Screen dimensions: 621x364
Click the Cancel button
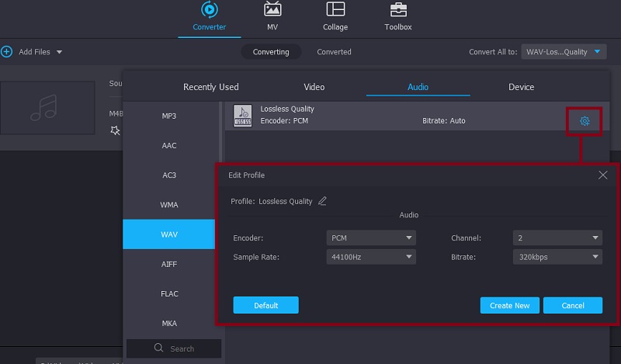point(573,305)
